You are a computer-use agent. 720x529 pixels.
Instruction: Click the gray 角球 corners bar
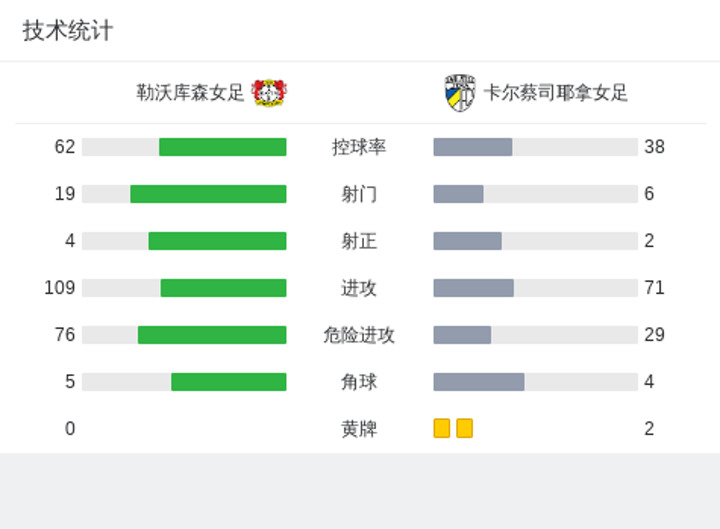479,382
